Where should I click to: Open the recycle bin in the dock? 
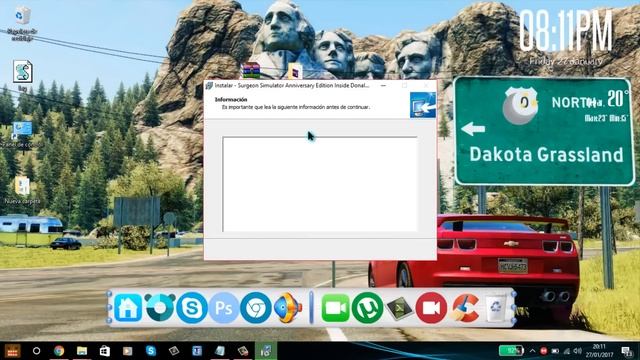496,308
